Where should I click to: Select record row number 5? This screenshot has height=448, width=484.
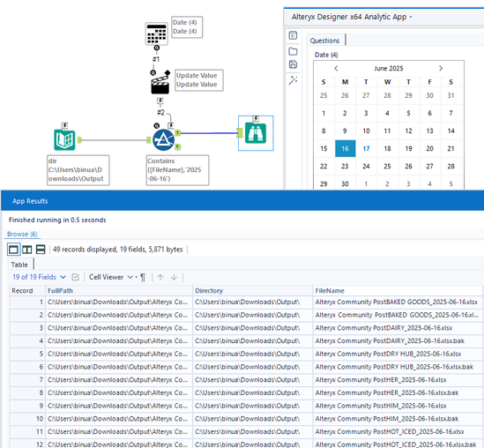coord(27,354)
